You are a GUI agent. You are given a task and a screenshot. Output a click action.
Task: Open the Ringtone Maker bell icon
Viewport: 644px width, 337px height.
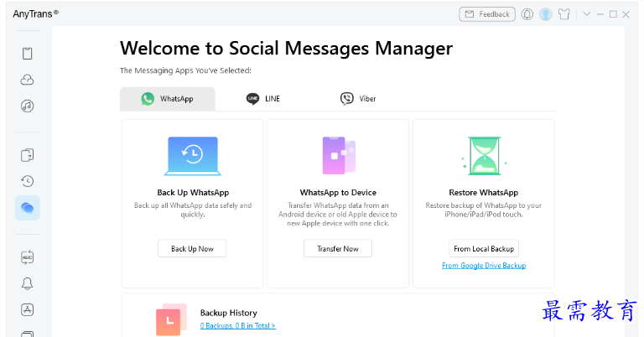click(x=27, y=283)
